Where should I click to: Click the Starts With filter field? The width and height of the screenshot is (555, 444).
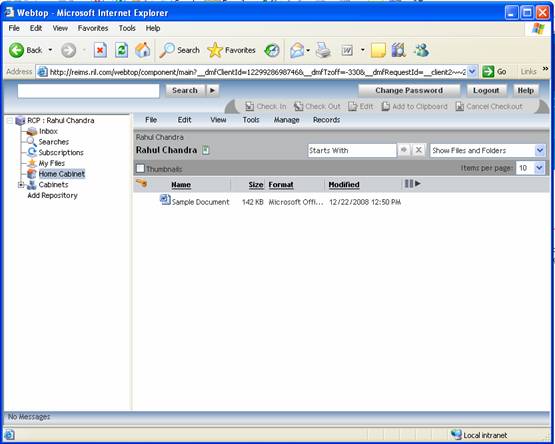click(352, 150)
